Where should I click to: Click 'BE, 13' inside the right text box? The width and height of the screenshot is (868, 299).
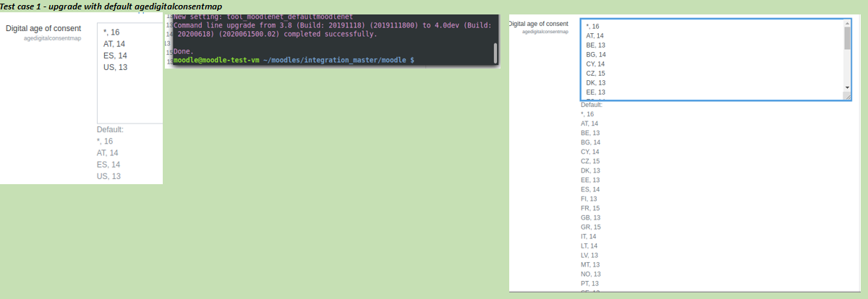[596, 45]
